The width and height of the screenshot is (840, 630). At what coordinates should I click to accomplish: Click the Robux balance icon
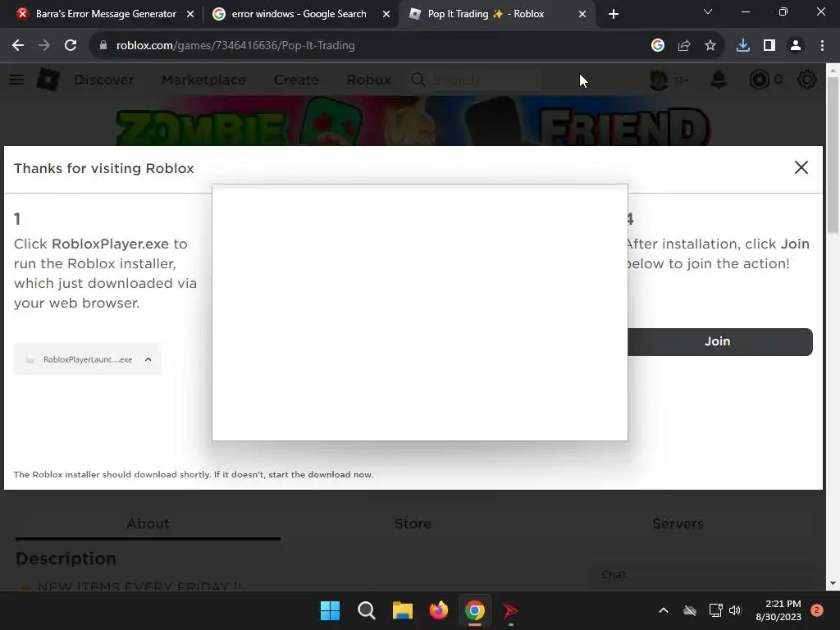[759, 80]
